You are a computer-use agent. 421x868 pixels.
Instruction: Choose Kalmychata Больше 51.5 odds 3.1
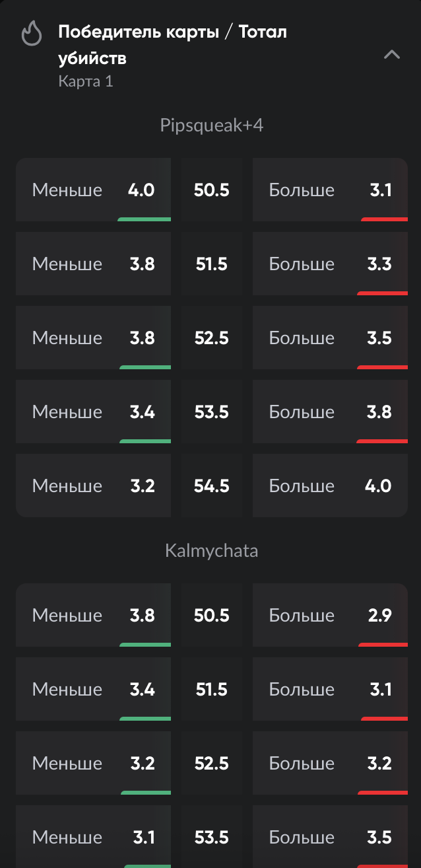pyautogui.click(x=330, y=690)
